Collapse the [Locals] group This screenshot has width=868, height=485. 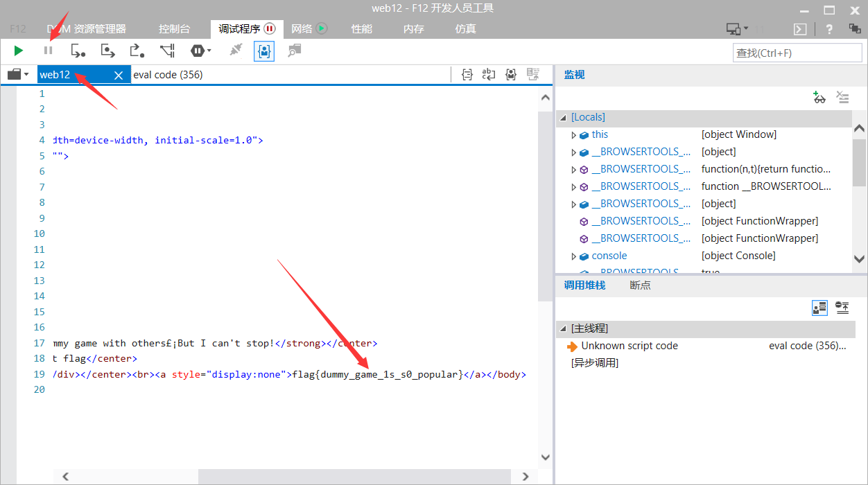564,118
